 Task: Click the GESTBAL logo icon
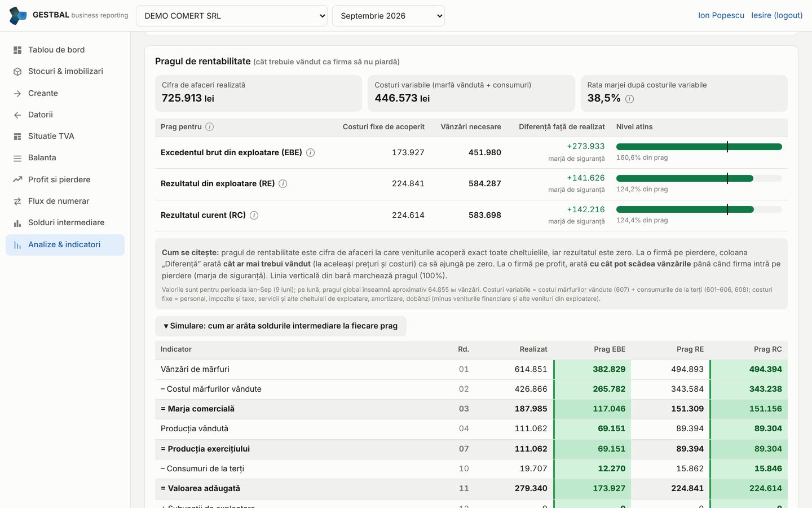pyautogui.click(x=18, y=16)
